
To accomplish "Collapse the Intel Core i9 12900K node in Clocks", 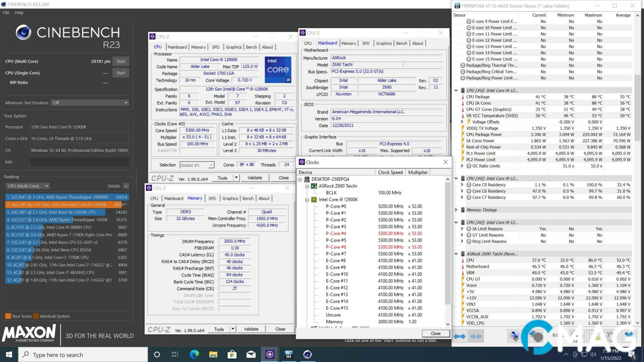I will (x=307, y=200).
